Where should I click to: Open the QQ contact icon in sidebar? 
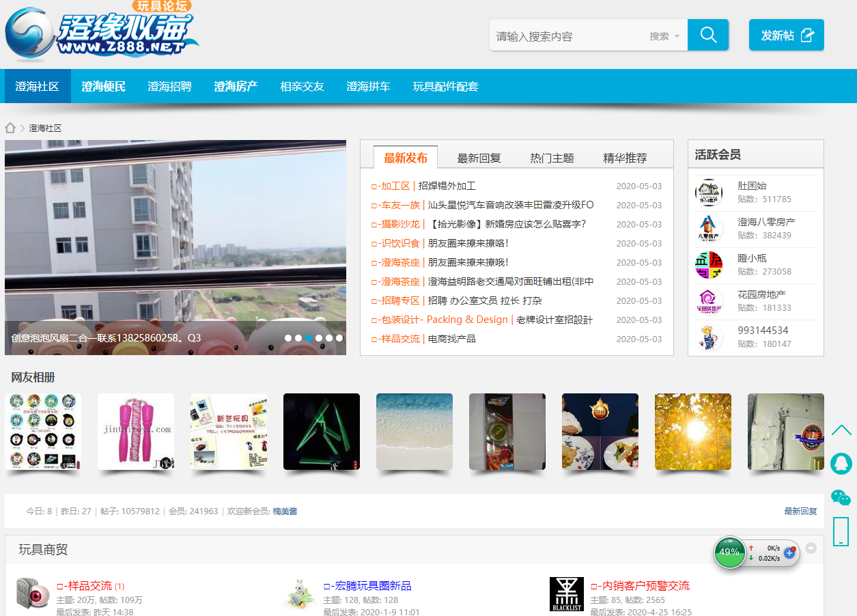point(841,464)
